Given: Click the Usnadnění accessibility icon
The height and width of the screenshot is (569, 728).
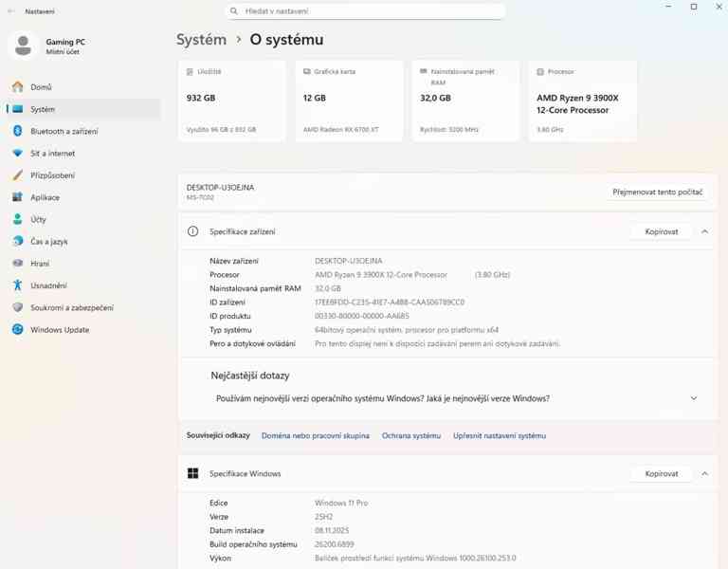Looking at the screenshot, I should click(18, 285).
